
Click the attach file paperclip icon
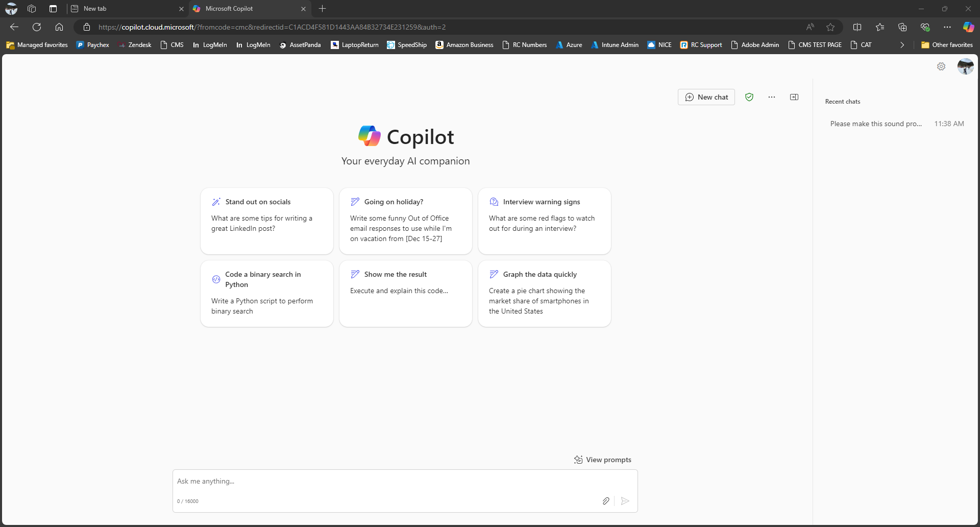606,501
